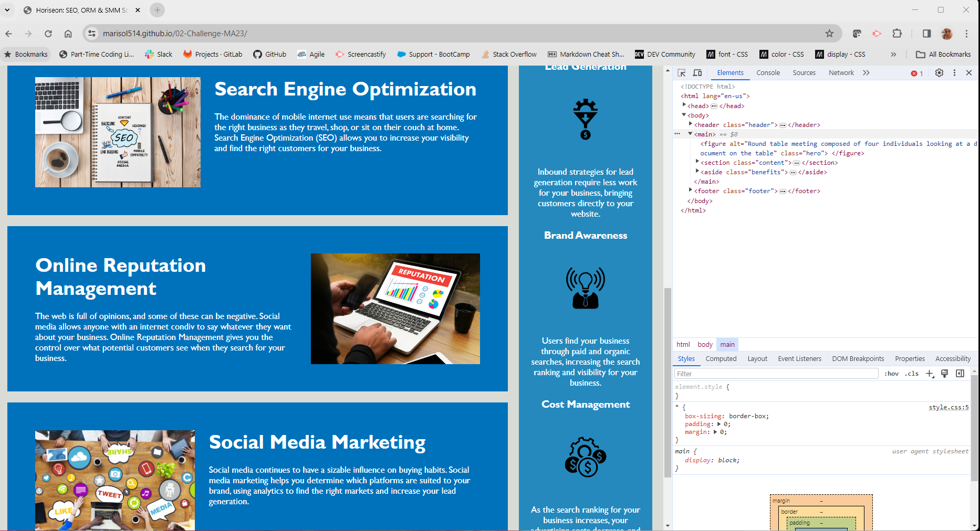Image resolution: width=980 pixels, height=531 pixels.
Task: Toggle the :hov element state panel
Action: (891, 374)
